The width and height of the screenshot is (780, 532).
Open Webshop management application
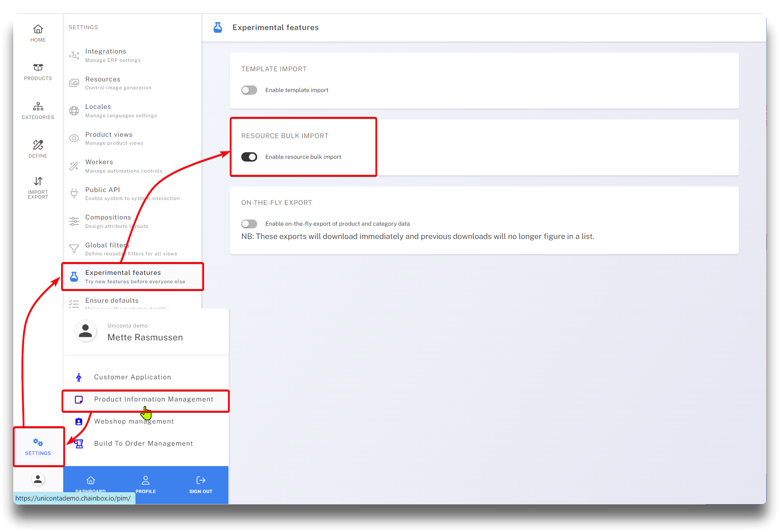(x=134, y=422)
